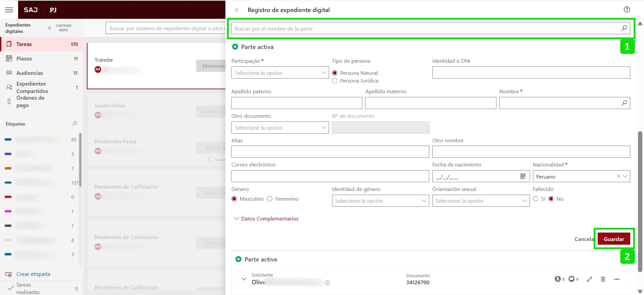Viewport: 644px width, 295px height.
Task: Click the search icon next to Etiquetas
Action: 75,124
